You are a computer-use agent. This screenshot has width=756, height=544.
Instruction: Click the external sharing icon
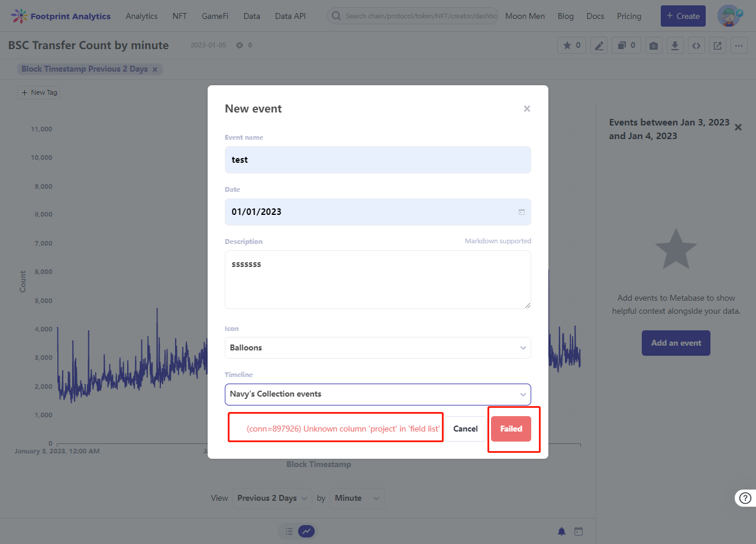(718, 45)
